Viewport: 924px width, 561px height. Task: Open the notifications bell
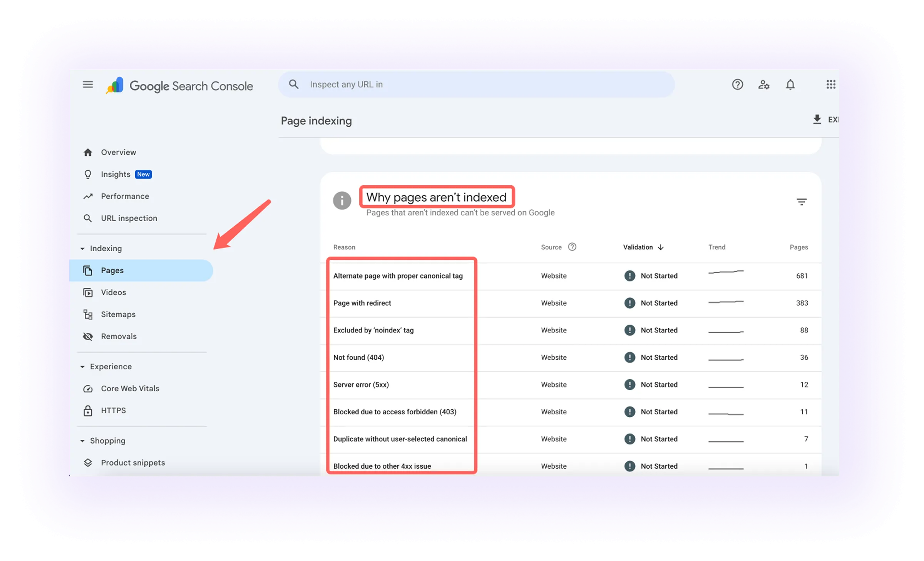coord(790,84)
